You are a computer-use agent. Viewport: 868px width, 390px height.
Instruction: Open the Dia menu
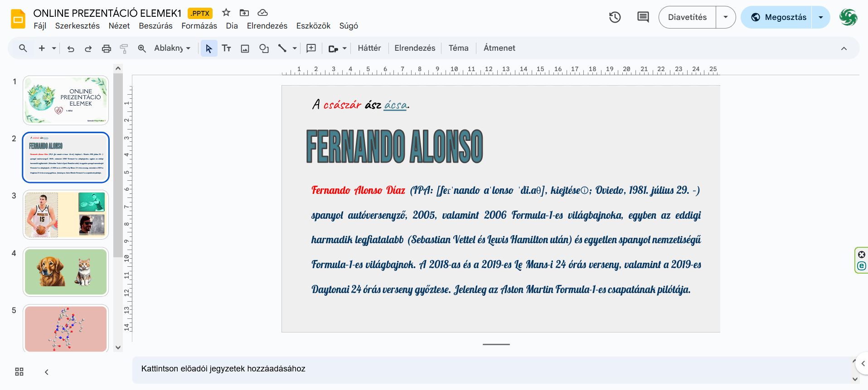pyautogui.click(x=232, y=26)
